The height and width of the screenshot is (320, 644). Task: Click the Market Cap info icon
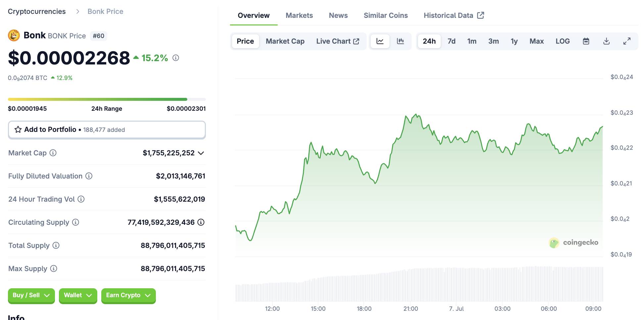pyautogui.click(x=53, y=153)
